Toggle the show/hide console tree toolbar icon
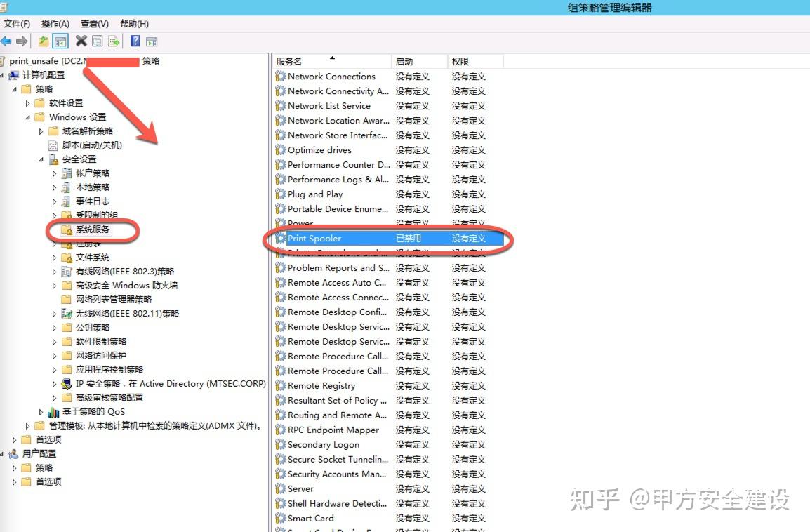This screenshot has height=532, width=810. coord(60,41)
